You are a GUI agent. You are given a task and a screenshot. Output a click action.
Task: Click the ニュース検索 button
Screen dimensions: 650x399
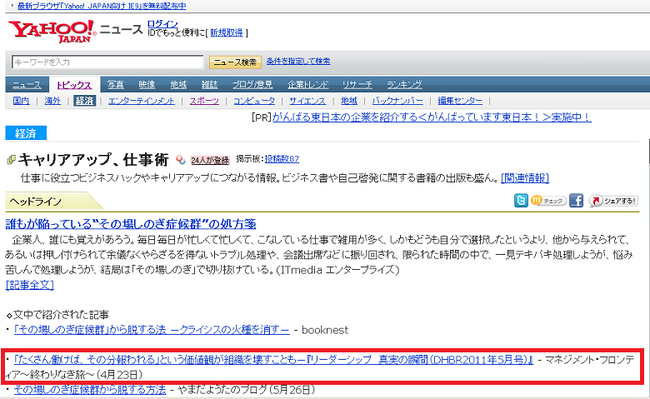pos(235,62)
